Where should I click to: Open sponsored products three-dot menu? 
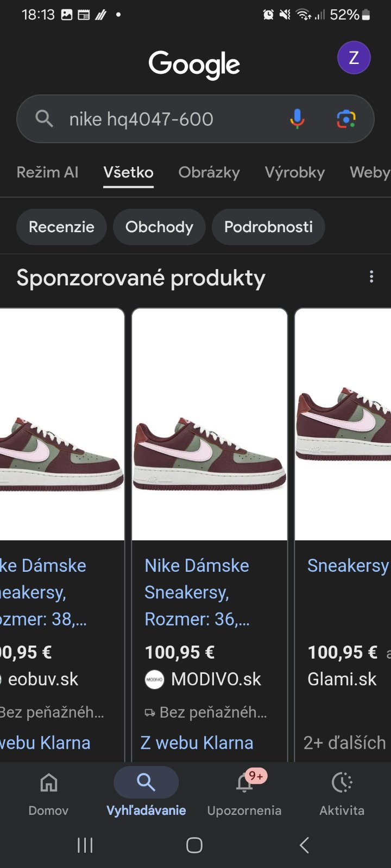point(371,277)
